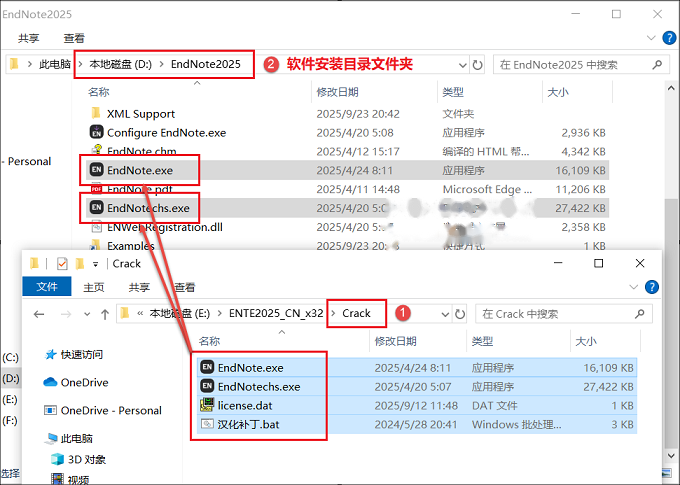Click 本地磁盘 (D:) breadcrumb segment
The height and width of the screenshot is (485, 680).
[x=121, y=64]
